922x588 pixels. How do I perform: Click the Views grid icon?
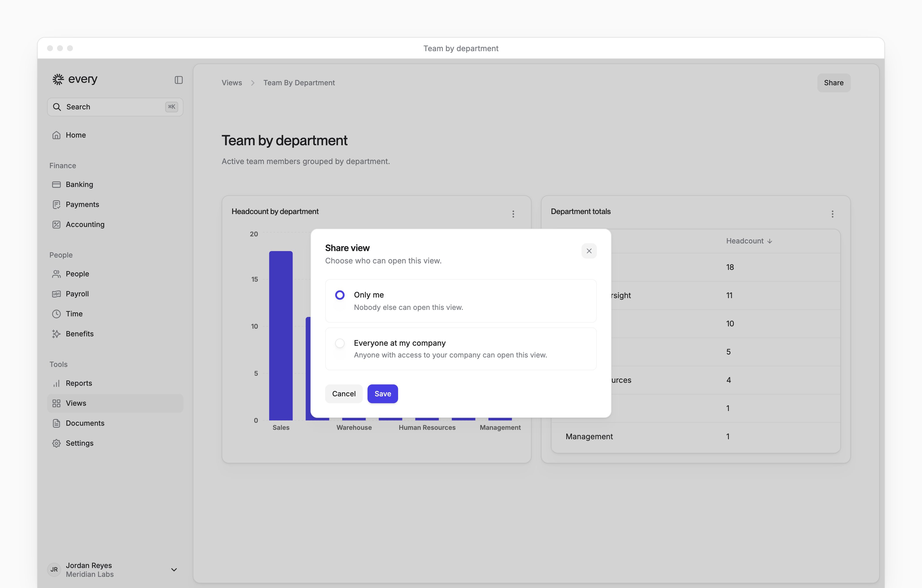pyautogui.click(x=56, y=403)
